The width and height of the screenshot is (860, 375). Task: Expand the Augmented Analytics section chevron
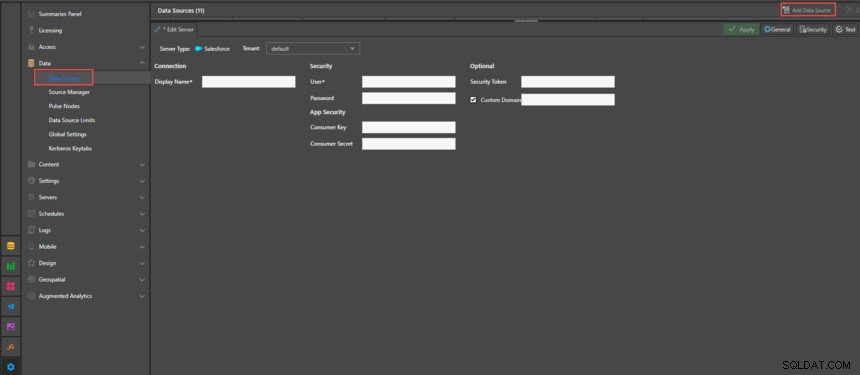point(142,296)
